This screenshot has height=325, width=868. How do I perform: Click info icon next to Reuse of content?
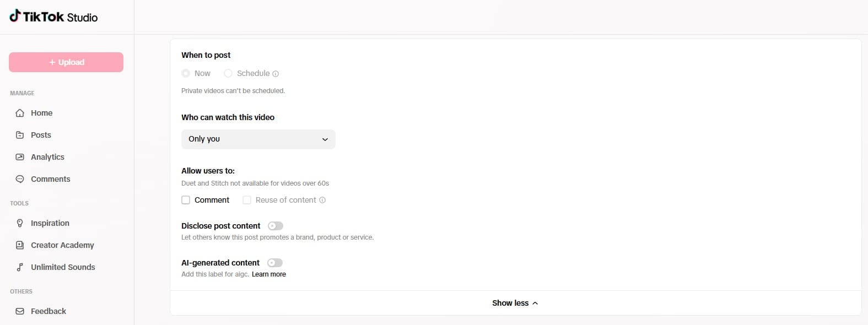(x=322, y=200)
